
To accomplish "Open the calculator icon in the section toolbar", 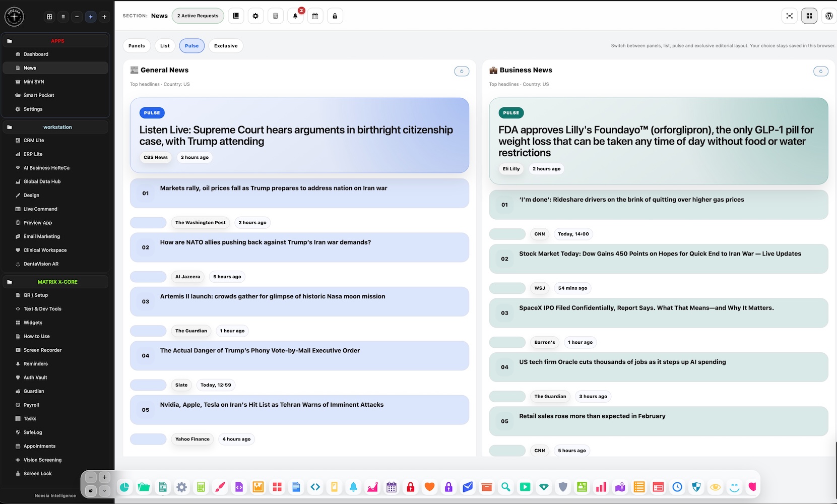I will (x=276, y=16).
